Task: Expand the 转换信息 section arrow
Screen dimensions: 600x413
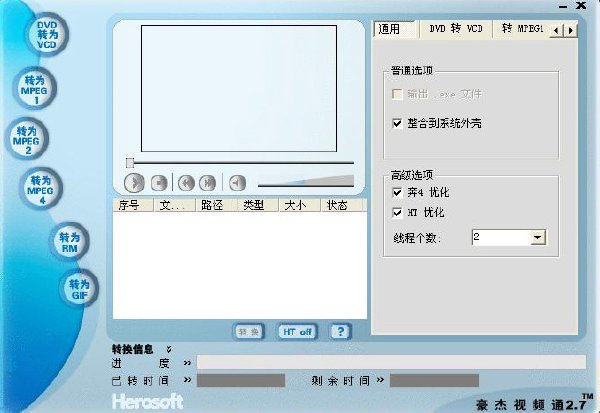Action: click(x=169, y=349)
